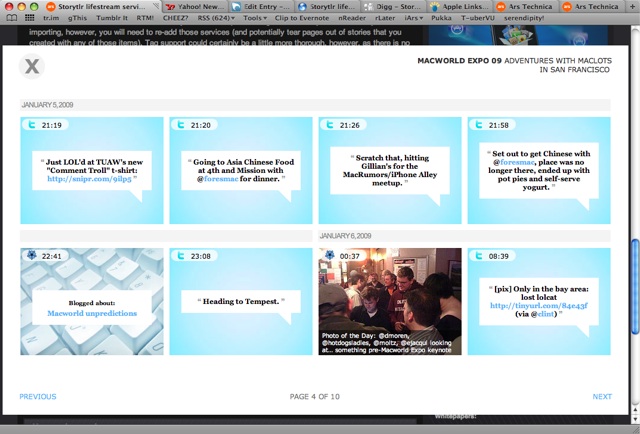Switch to the Yahoo! New... tab
The height and width of the screenshot is (434, 640).
click(x=196, y=7)
